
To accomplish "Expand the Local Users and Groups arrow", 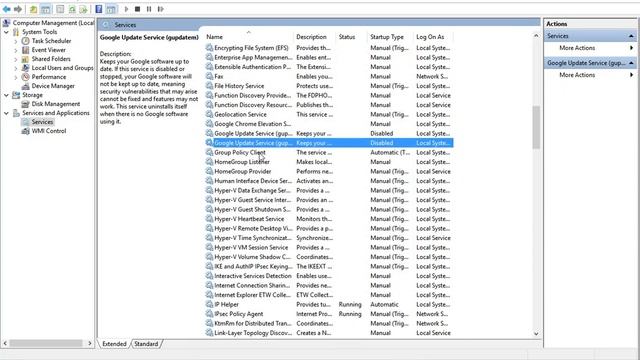I will [x=16, y=68].
